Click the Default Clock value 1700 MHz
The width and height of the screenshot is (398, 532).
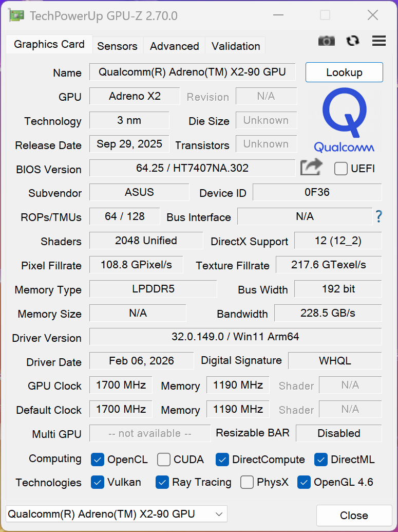click(121, 409)
